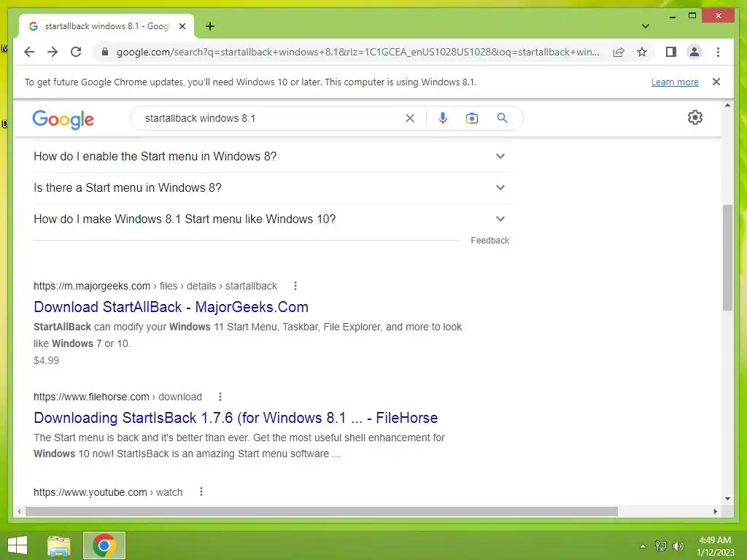Focus the Google search input field

click(271, 118)
